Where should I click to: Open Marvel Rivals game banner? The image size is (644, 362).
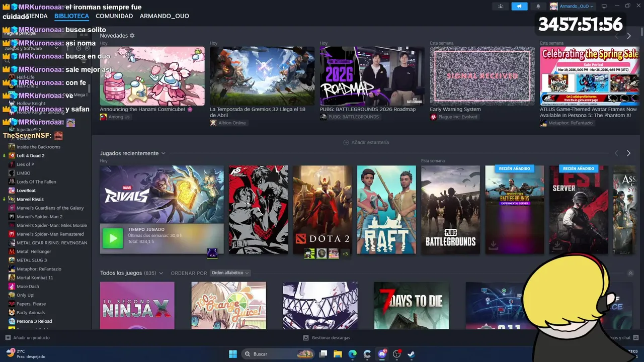162,195
